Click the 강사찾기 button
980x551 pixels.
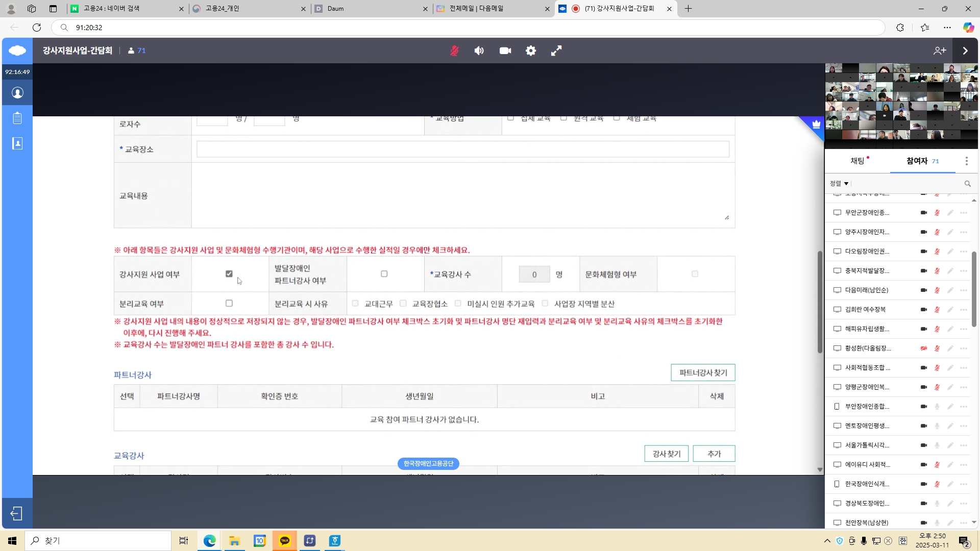[666, 454]
